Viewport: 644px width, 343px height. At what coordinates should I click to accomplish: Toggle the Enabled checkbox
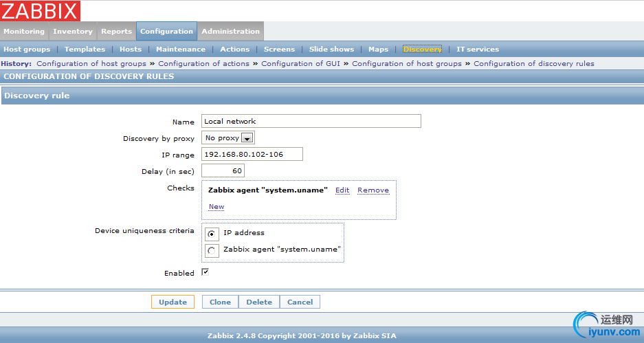click(x=206, y=272)
